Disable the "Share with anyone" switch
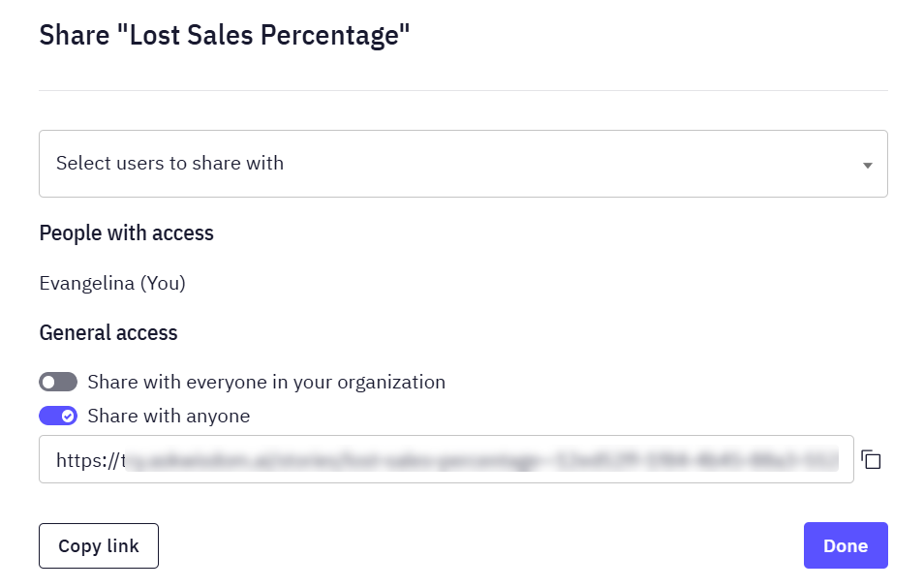924x588 pixels. pyautogui.click(x=58, y=416)
